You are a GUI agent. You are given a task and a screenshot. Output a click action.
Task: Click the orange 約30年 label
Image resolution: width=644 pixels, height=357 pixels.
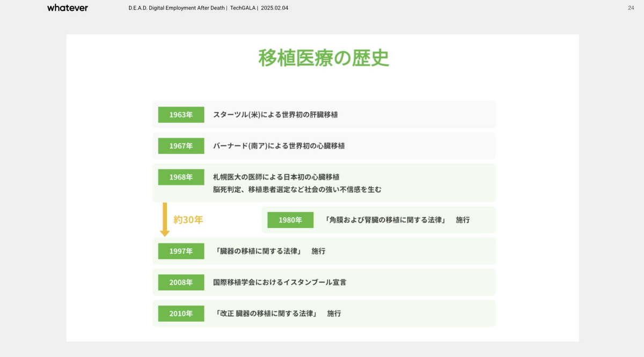(188, 220)
